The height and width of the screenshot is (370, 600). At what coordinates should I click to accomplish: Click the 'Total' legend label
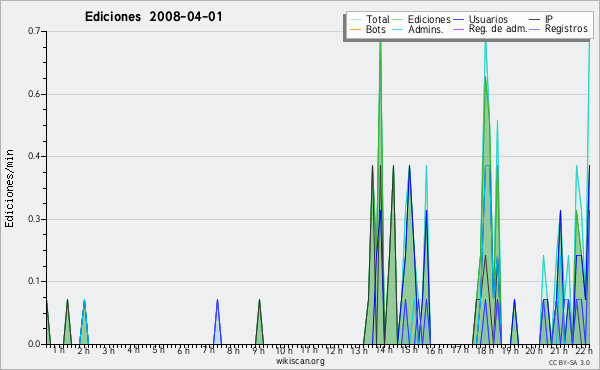pyautogui.click(x=377, y=19)
